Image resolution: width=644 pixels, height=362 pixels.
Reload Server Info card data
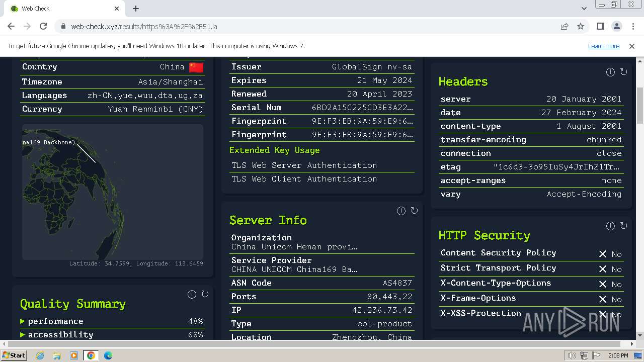[x=414, y=211]
